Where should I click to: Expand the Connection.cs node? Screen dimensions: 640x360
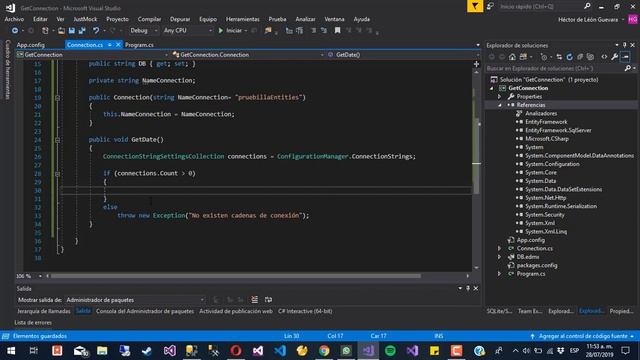500,249
